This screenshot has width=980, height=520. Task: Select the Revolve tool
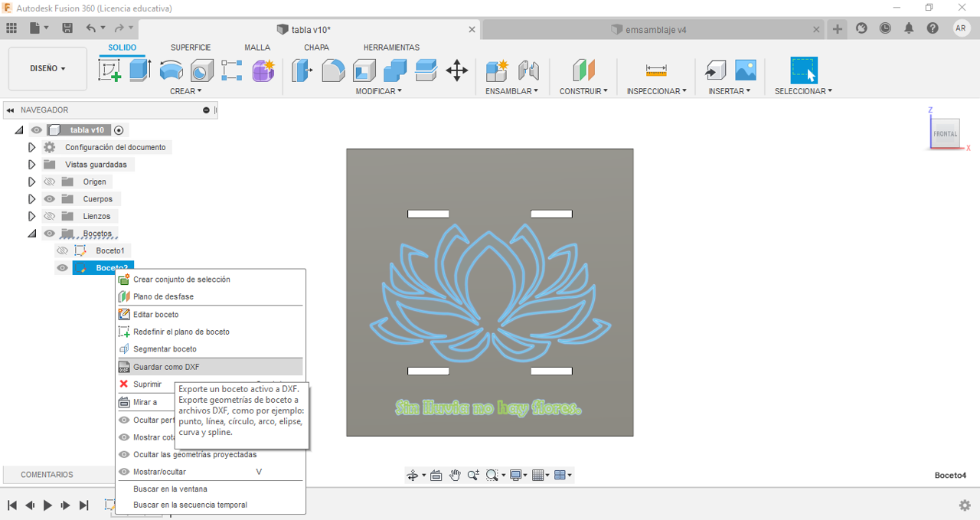[171, 70]
